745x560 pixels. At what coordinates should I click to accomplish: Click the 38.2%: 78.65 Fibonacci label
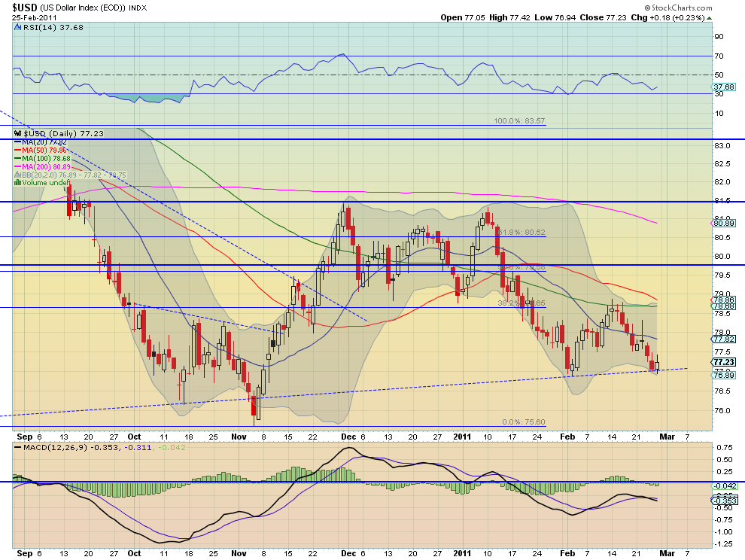click(521, 303)
